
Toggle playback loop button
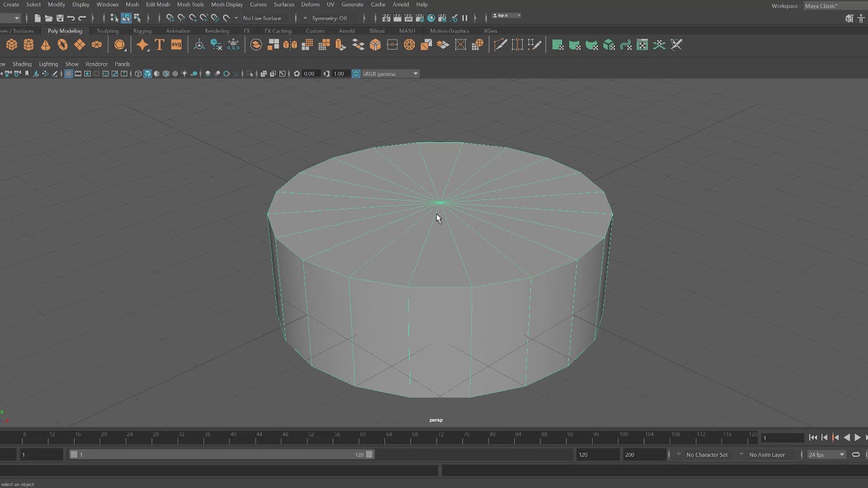pos(856,455)
